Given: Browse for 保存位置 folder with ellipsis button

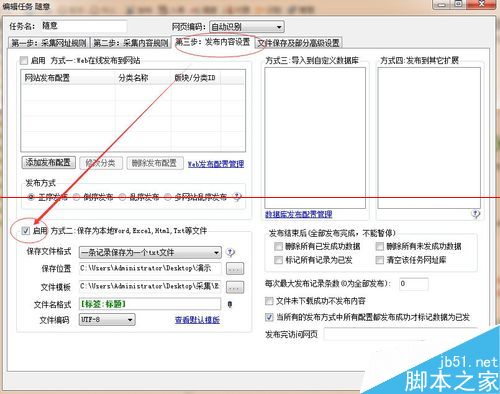Looking at the screenshot, I should click(x=235, y=268).
